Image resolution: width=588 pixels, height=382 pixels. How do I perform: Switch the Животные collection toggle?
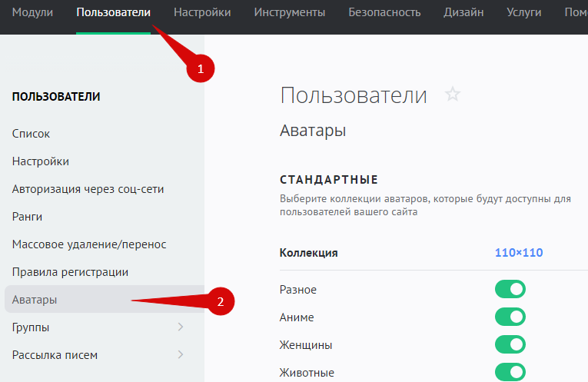click(510, 372)
